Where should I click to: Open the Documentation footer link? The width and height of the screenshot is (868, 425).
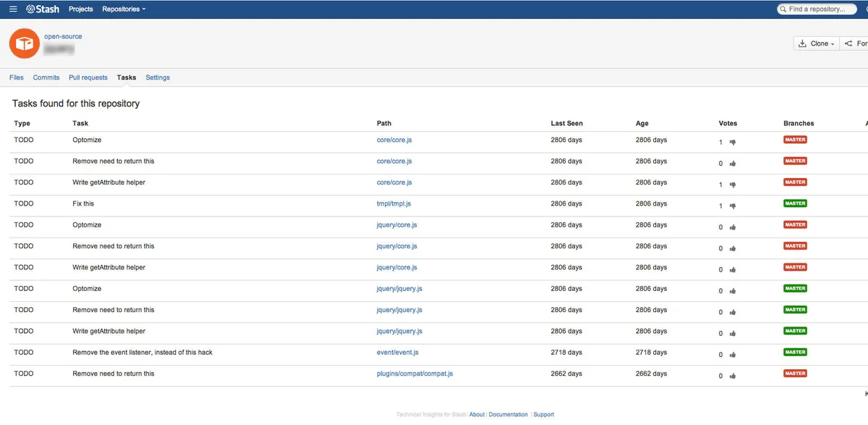coord(509,415)
